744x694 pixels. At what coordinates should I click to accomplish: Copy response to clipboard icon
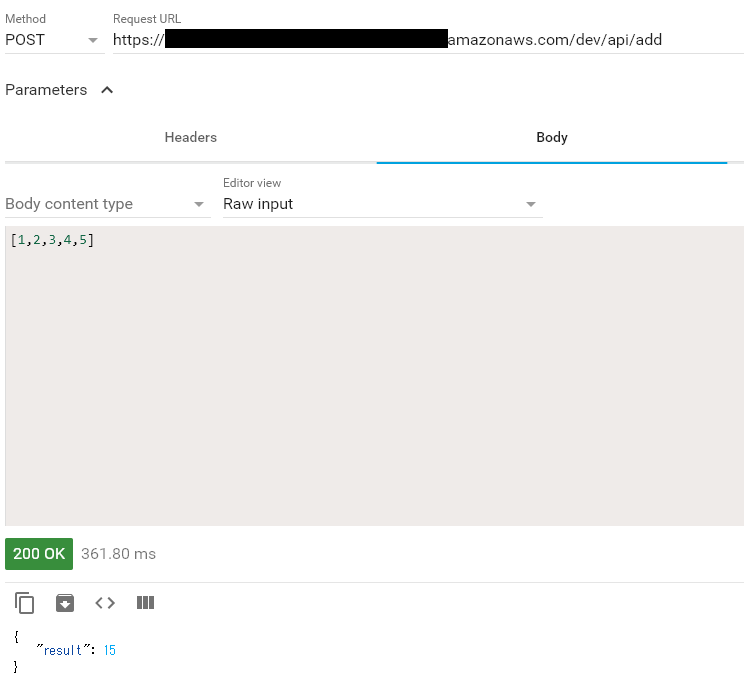click(25, 603)
